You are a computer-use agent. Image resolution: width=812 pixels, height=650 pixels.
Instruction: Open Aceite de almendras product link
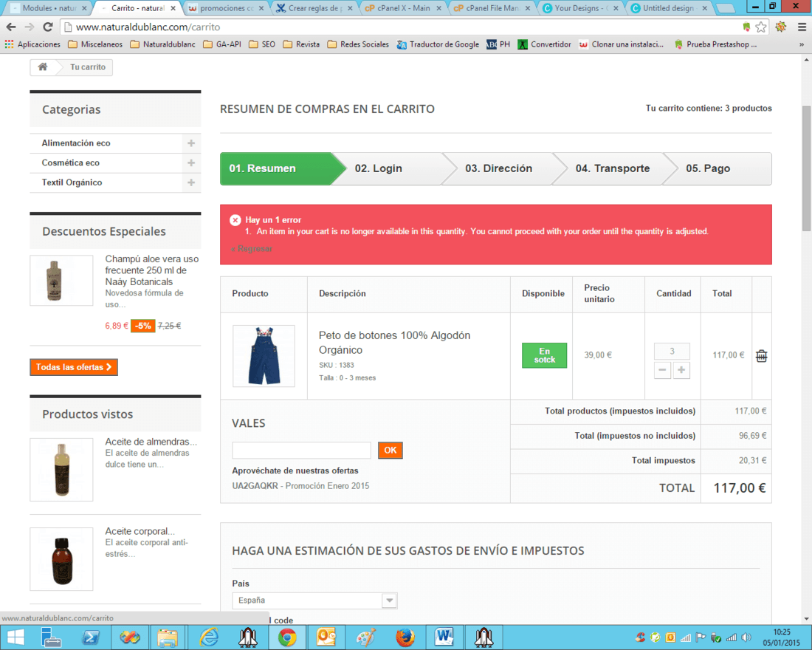[x=151, y=442]
